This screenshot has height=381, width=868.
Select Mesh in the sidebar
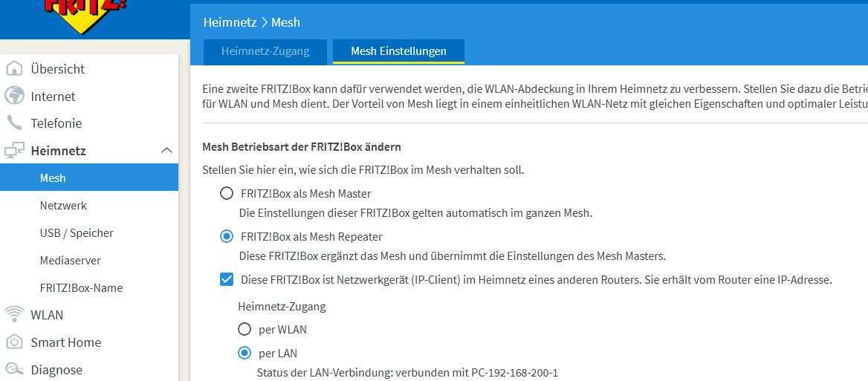89,178
